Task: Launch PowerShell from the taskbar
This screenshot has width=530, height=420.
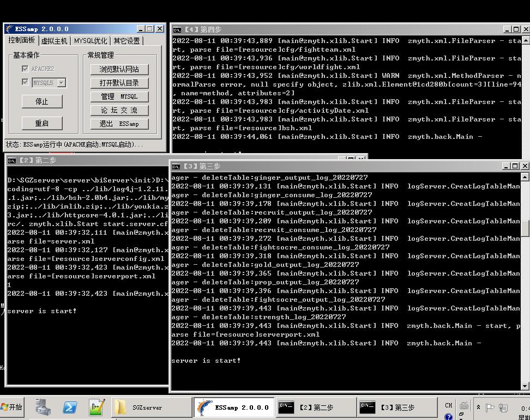Action: (x=70, y=407)
